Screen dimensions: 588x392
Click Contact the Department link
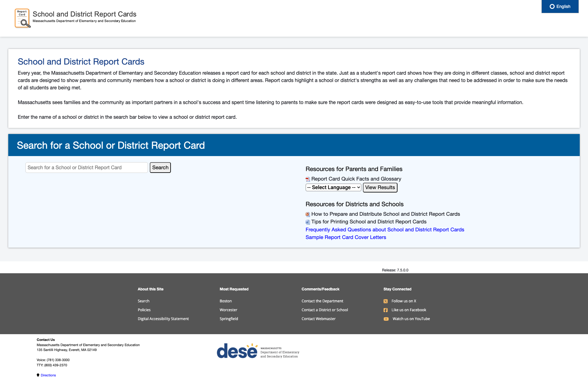tap(322, 301)
